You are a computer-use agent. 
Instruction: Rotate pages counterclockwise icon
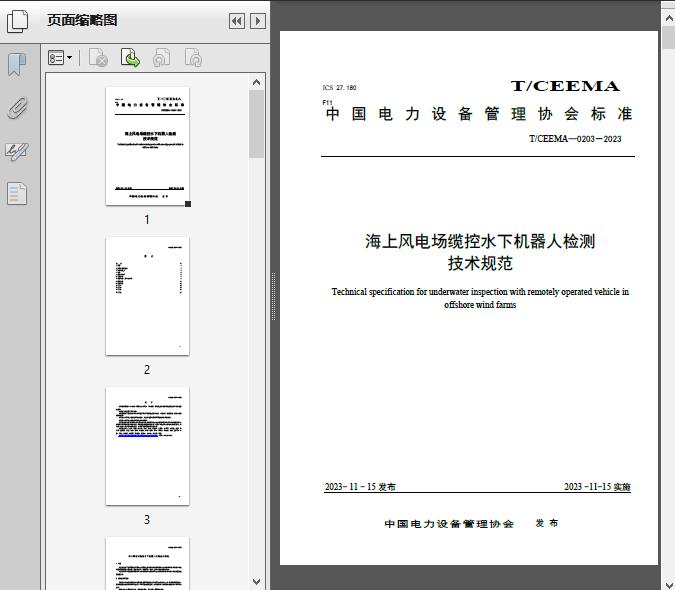161,58
